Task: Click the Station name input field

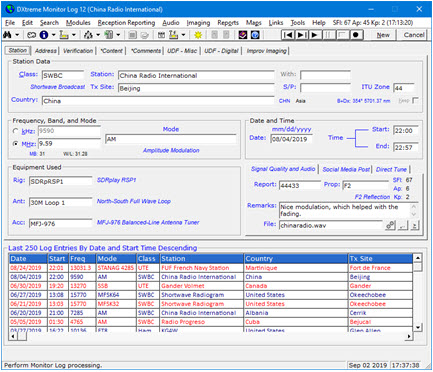Action: 196,76
